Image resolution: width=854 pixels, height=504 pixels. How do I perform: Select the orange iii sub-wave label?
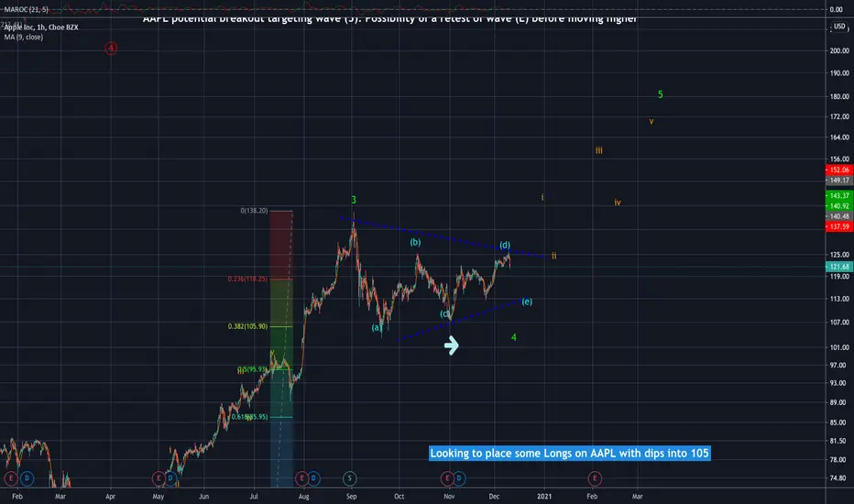click(x=598, y=150)
